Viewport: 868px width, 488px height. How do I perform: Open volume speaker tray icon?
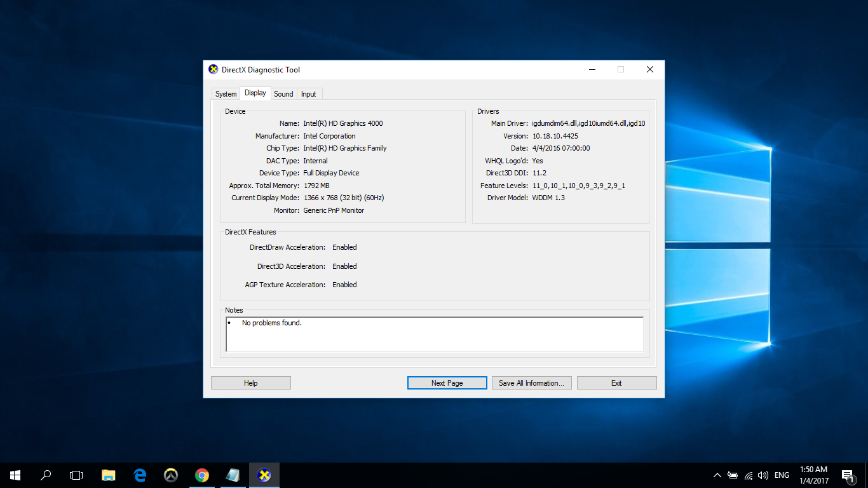(763, 475)
